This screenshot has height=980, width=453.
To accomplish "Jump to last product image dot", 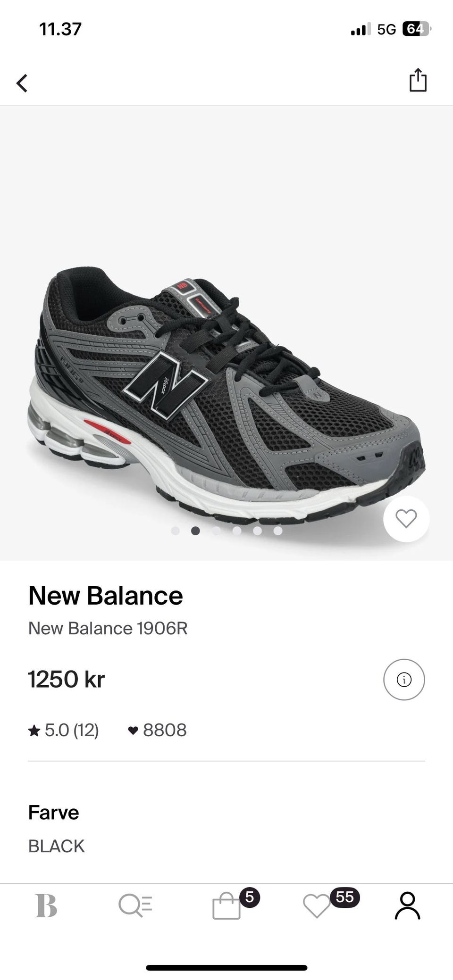I will click(278, 531).
